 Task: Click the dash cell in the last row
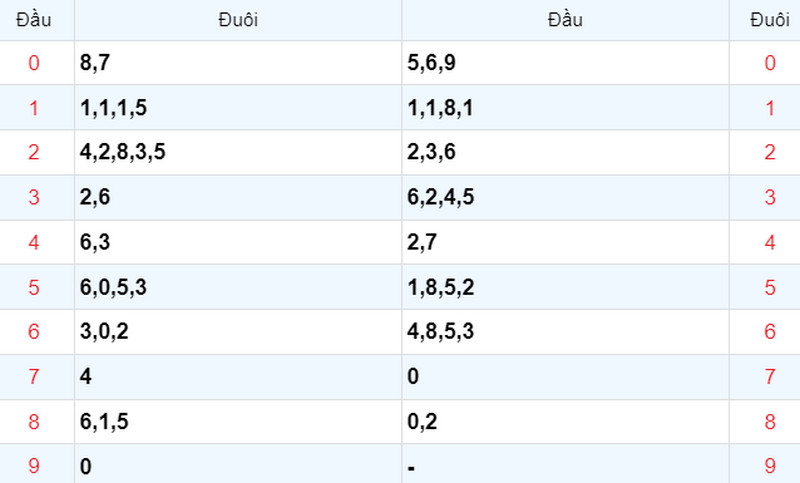click(x=565, y=466)
